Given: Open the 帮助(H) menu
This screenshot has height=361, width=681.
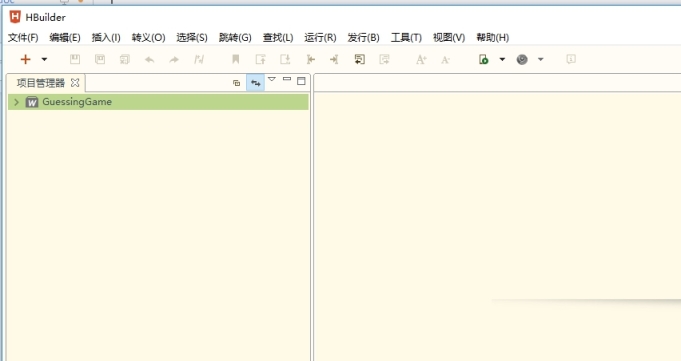Looking at the screenshot, I should pos(493,38).
